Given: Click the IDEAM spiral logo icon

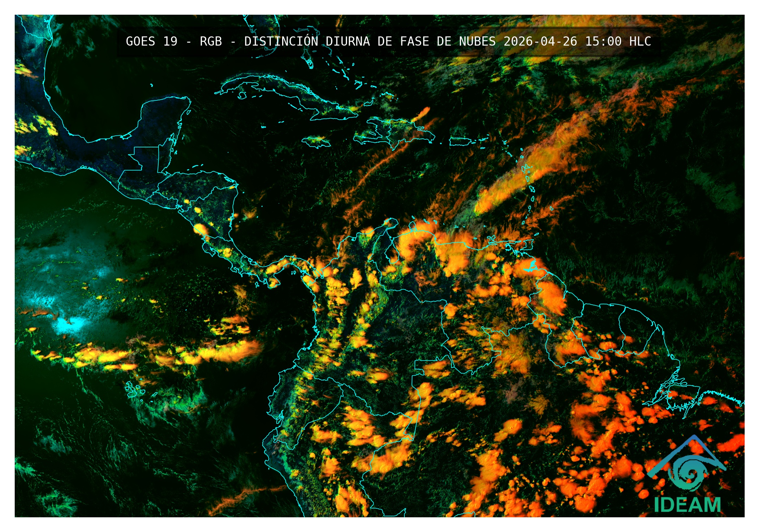Looking at the screenshot, I should [687, 473].
